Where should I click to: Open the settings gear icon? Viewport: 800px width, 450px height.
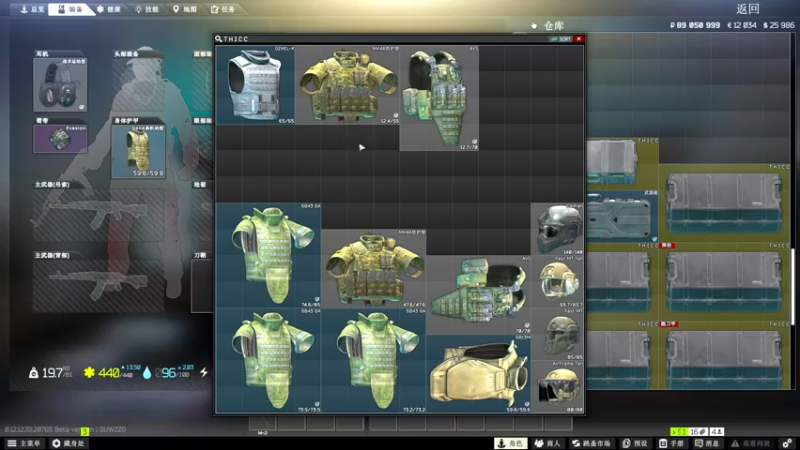tap(787, 443)
